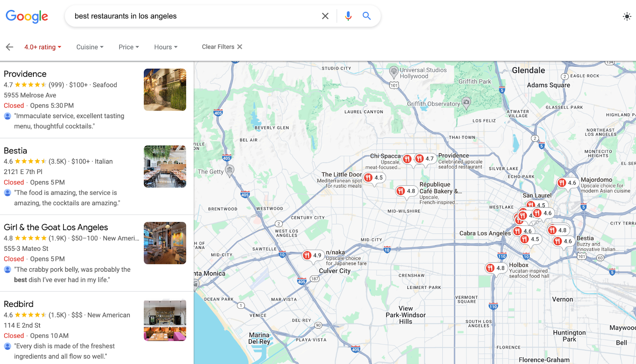This screenshot has width=636, height=364.
Task: Click Redbird address 114 E 2nd St
Action: pyautogui.click(x=22, y=325)
